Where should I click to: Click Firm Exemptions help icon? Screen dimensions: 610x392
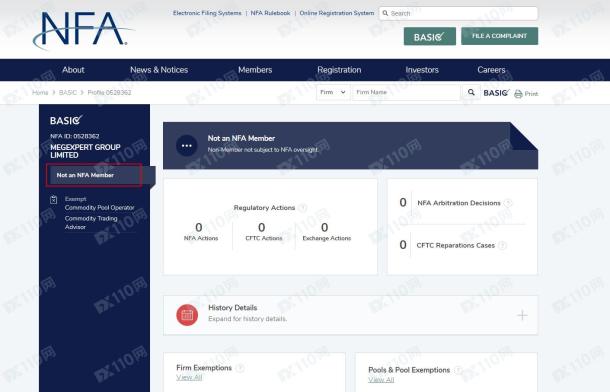coord(240,368)
